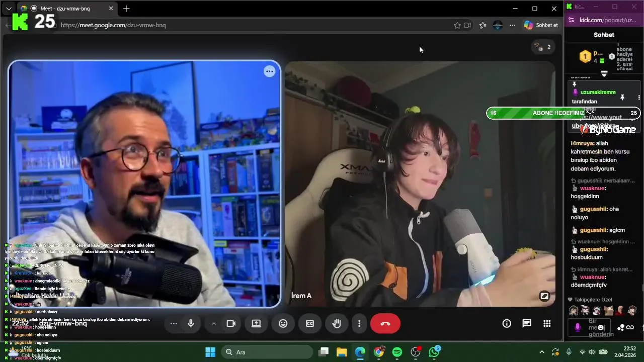644x362 pixels.
Task: Open the Edge profile avatar
Action: tap(498, 25)
